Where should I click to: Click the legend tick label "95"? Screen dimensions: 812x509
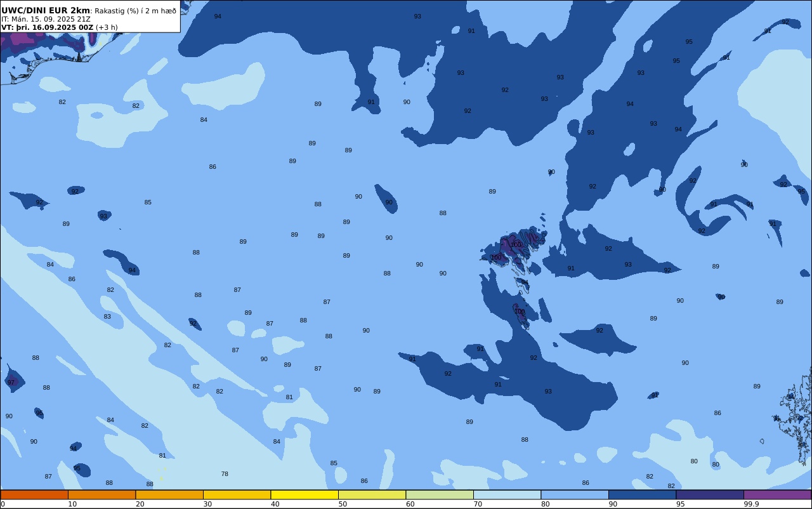pyautogui.click(x=681, y=504)
